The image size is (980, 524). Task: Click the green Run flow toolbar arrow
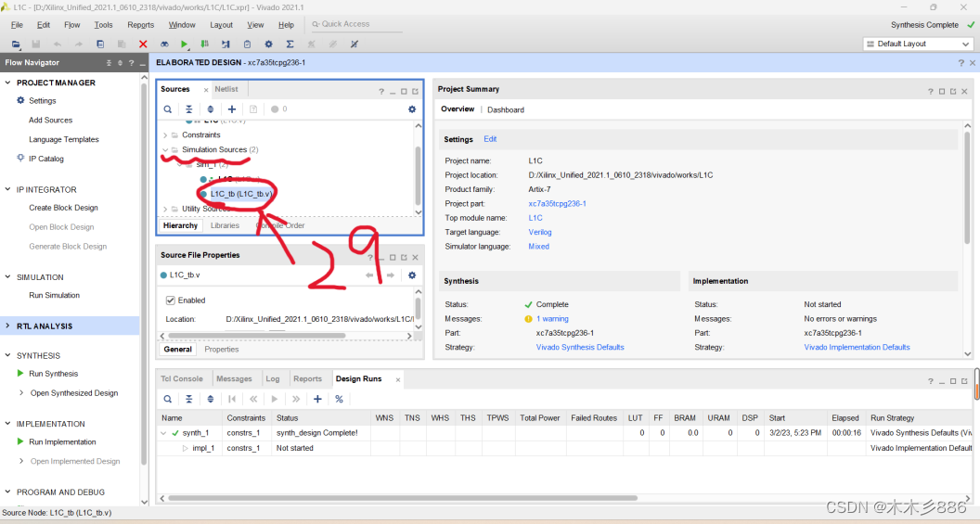[184, 45]
